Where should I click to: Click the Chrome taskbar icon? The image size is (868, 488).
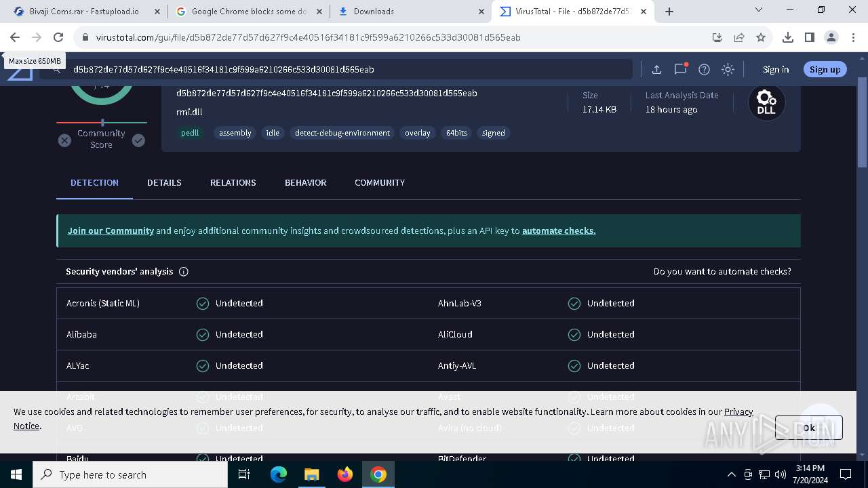(x=378, y=474)
